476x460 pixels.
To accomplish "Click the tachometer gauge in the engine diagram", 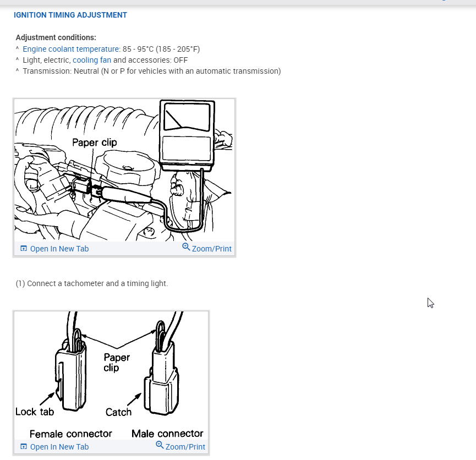I will pos(187,135).
